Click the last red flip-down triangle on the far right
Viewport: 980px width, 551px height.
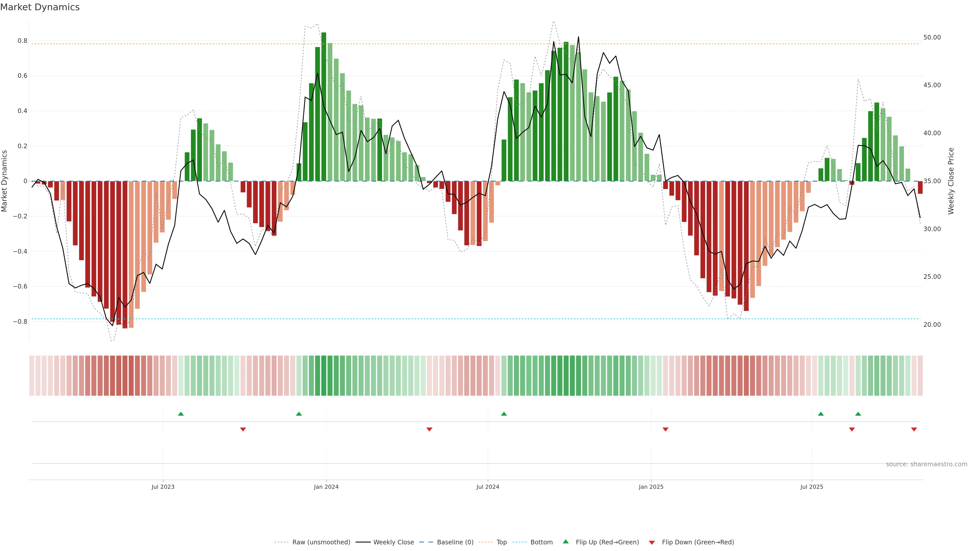click(x=914, y=429)
